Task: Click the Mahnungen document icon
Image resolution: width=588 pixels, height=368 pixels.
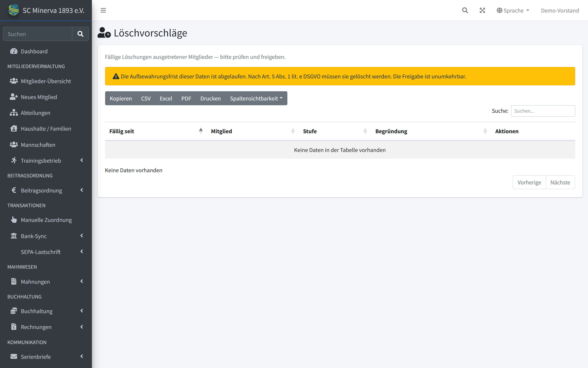Action: tap(14, 281)
